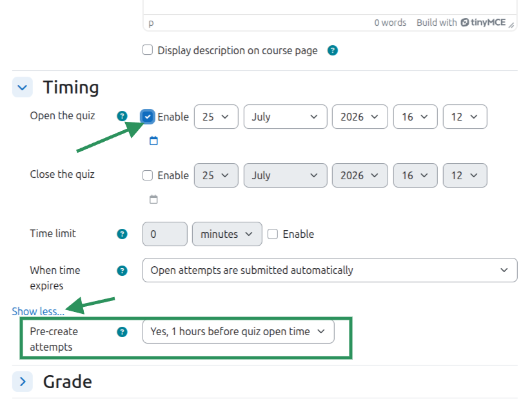532x399 pixels.
Task: Click the Time limit number field
Action: [x=165, y=234]
